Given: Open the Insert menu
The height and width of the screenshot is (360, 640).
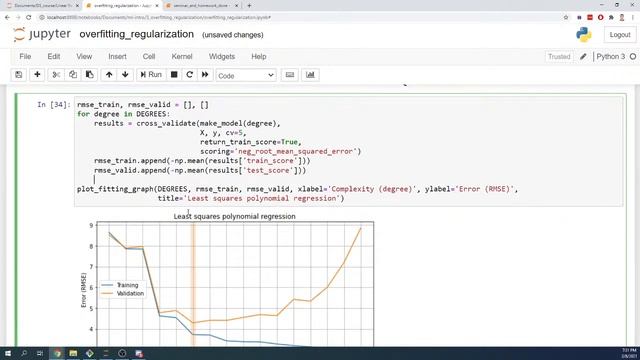Looking at the screenshot, I should [x=117, y=56].
